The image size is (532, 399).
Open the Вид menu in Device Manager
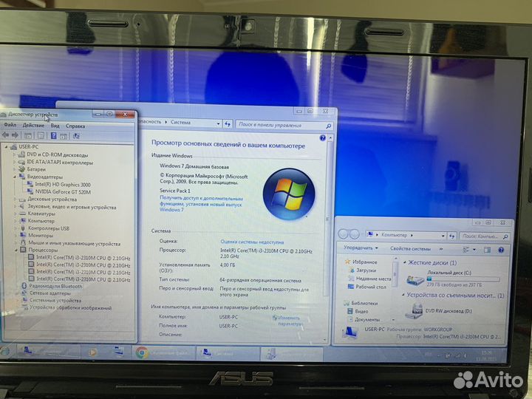55,126
